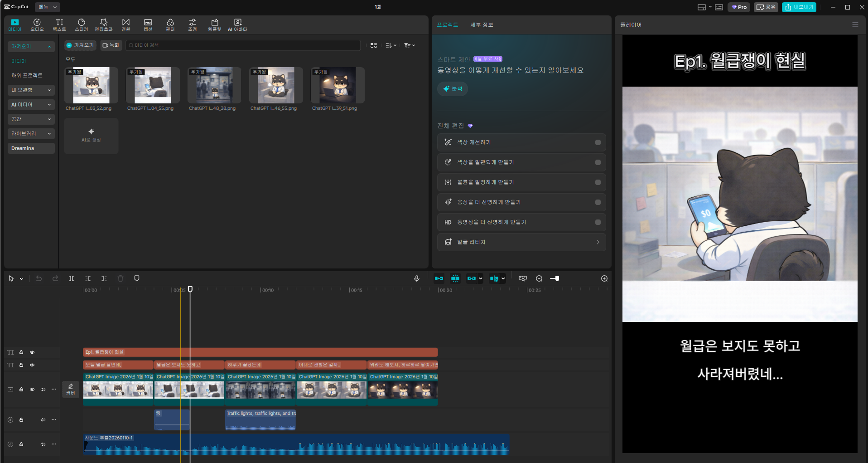Image resolution: width=868 pixels, height=463 pixels.
Task: Select 하위 프로젝트 in the sidebar
Action: 27,76
